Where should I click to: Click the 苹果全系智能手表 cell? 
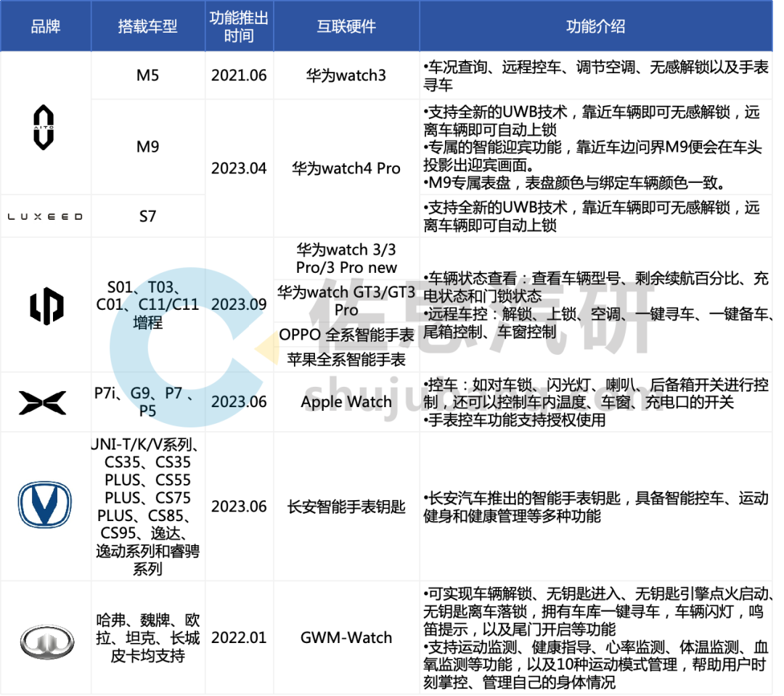[x=346, y=359]
